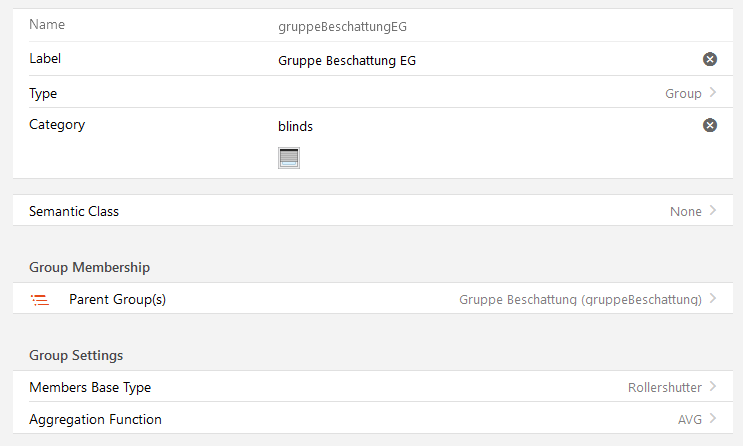
Task: Clear the Category value with the X icon
Action: coord(710,126)
